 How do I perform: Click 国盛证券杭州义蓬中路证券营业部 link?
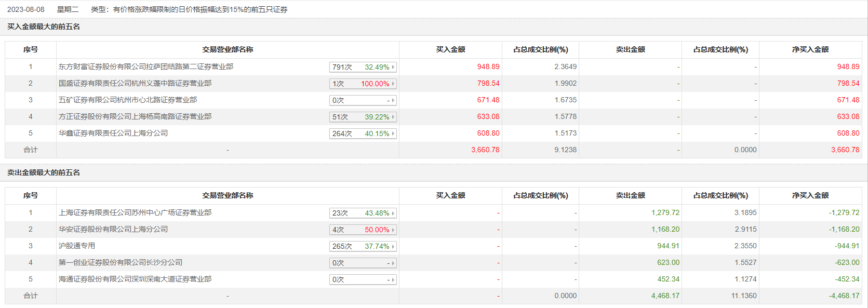tap(135, 83)
